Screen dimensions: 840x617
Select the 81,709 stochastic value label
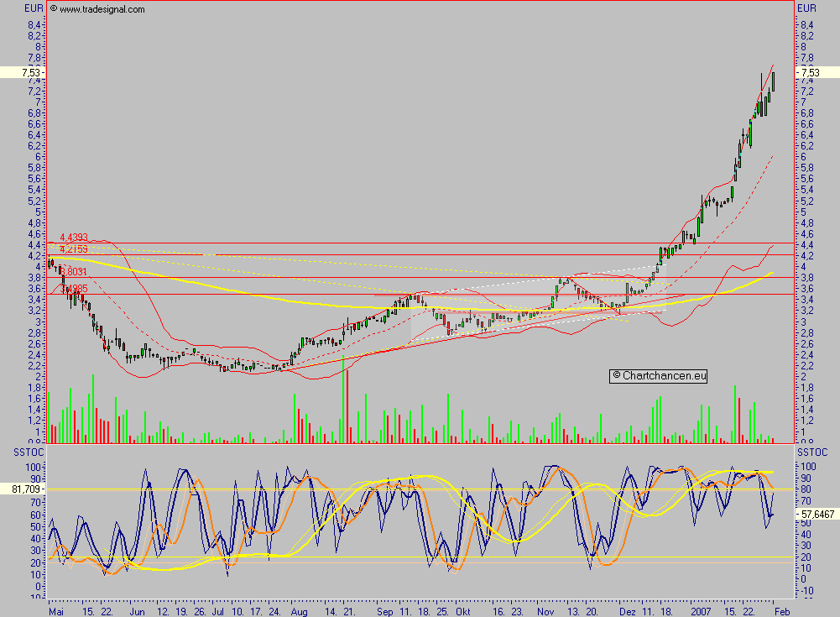26,489
